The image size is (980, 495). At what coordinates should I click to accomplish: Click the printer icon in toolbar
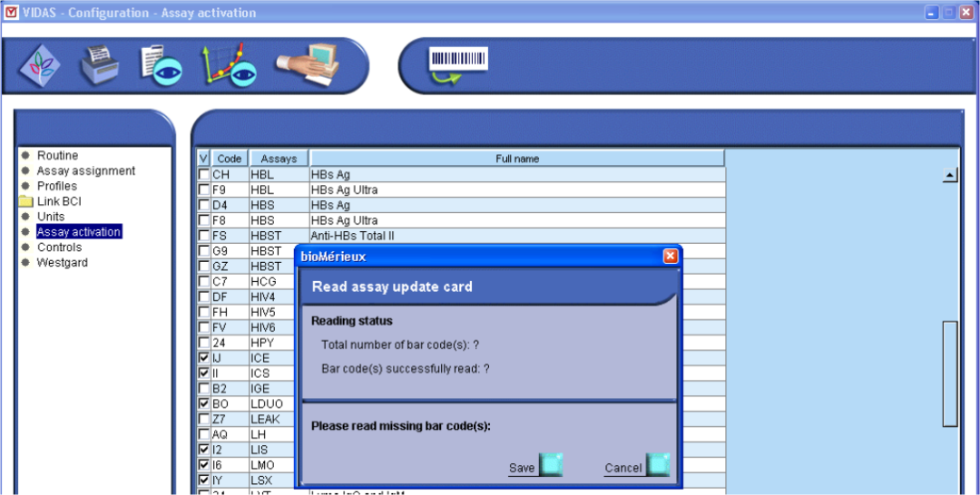[99, 66]
